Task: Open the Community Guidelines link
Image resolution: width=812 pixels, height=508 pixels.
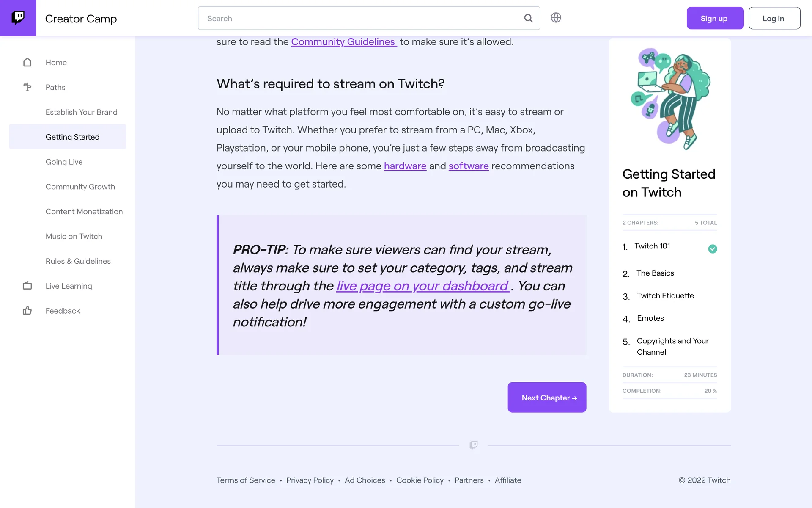Action: click(x=343, y=42)
